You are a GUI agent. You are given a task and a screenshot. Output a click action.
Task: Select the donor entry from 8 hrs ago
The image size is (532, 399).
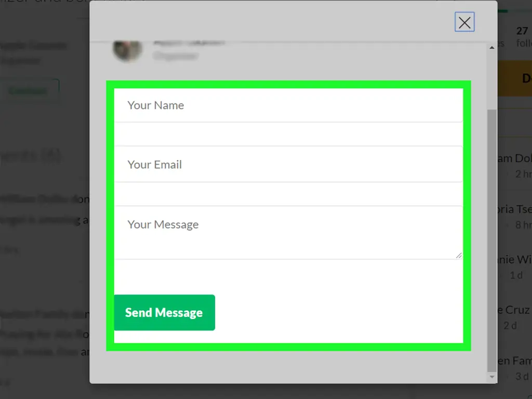coord(514,216)
